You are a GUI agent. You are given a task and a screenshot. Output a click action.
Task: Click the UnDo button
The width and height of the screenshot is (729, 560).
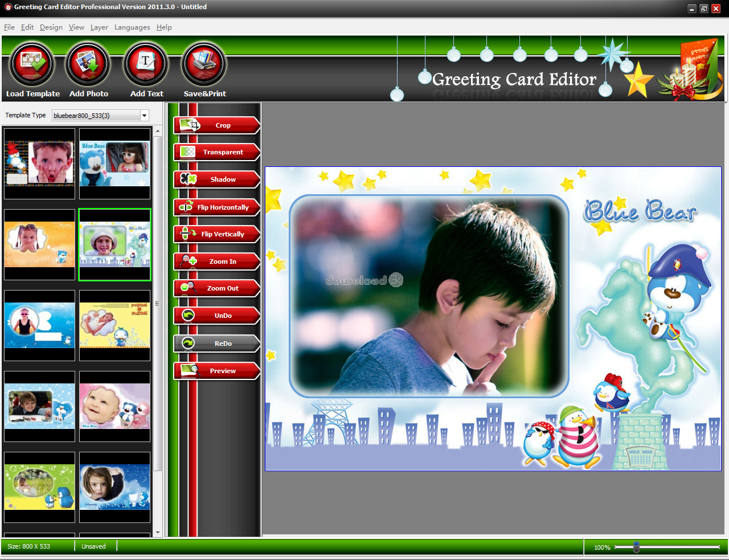216,316
